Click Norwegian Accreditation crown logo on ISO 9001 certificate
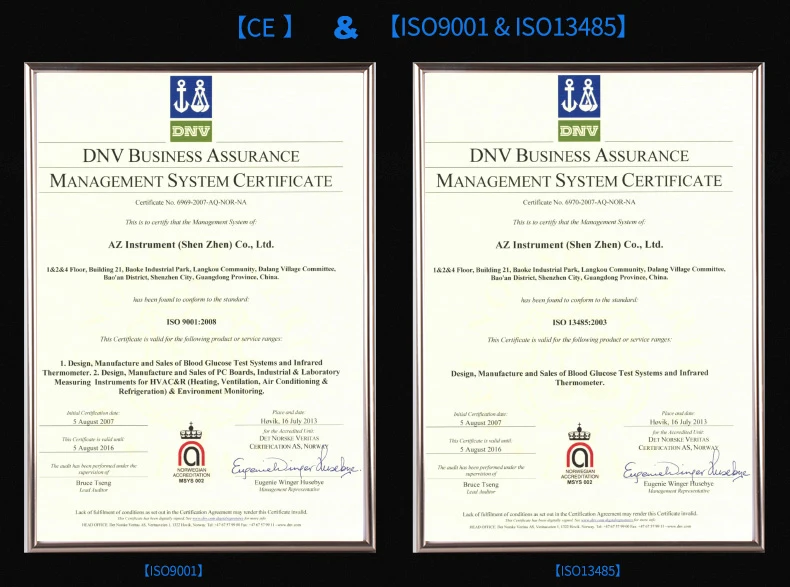 click(191, 452)
